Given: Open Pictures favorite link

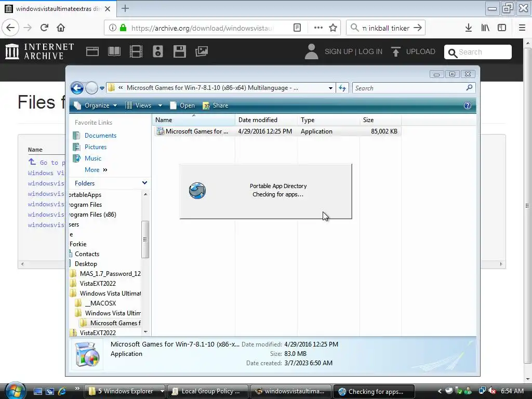Looking at the screenshot, I should coord(96,147).
